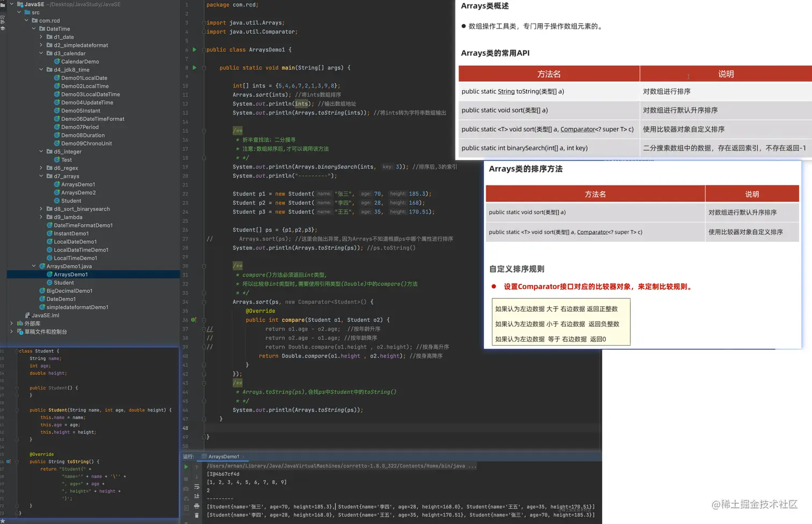This screenshot has width=812, height=524.
Task: Click the '@Override' annotation above compare method
Action: pyautogui.click(x=260, y=311)
